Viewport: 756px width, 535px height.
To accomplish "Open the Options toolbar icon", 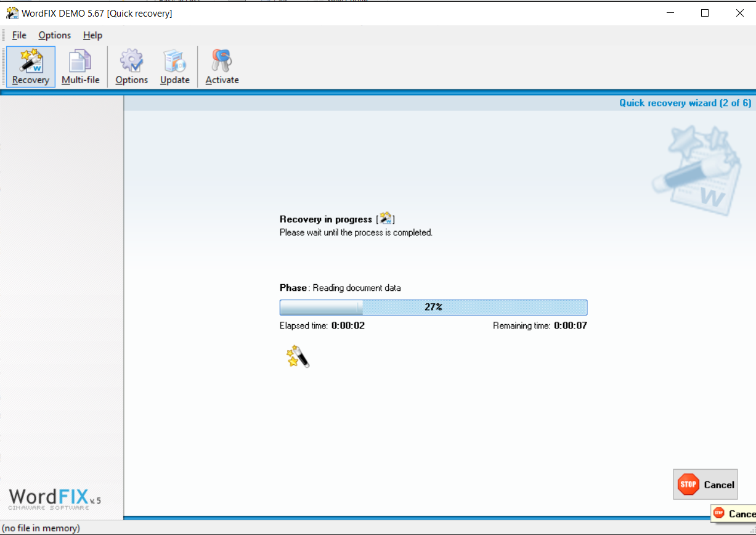I will [132, 67].
